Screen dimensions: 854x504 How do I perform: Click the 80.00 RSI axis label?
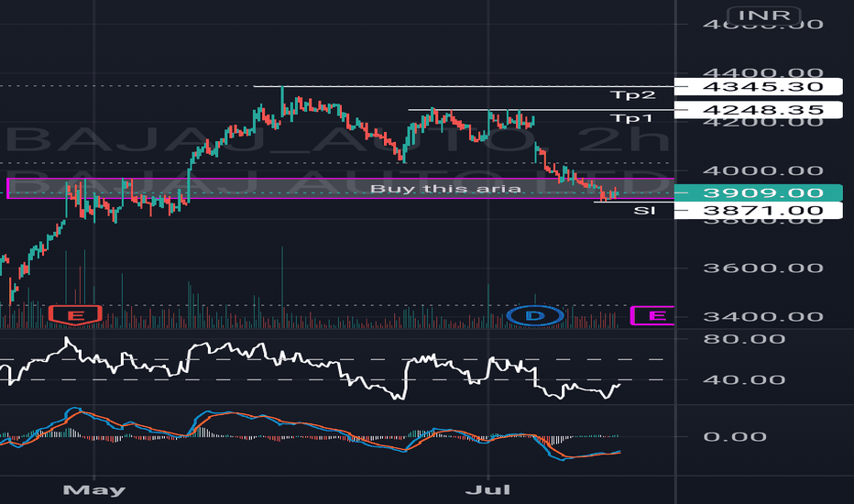coord(744,339)
